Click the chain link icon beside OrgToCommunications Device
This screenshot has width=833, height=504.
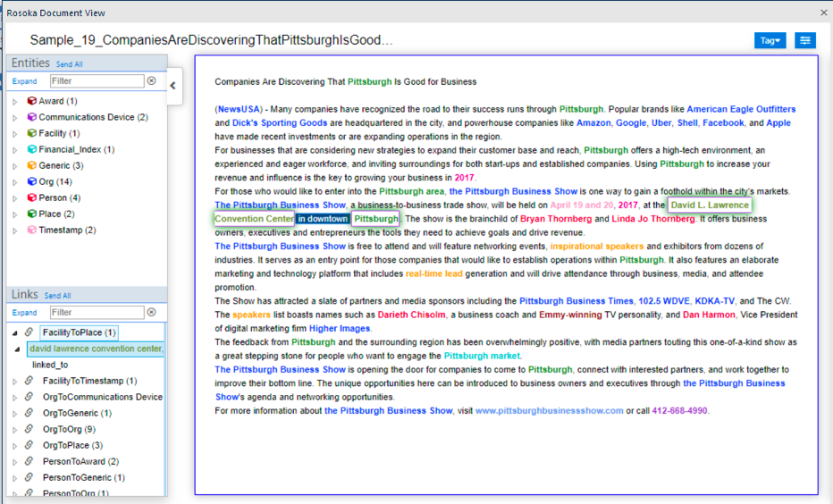point(29,396)
